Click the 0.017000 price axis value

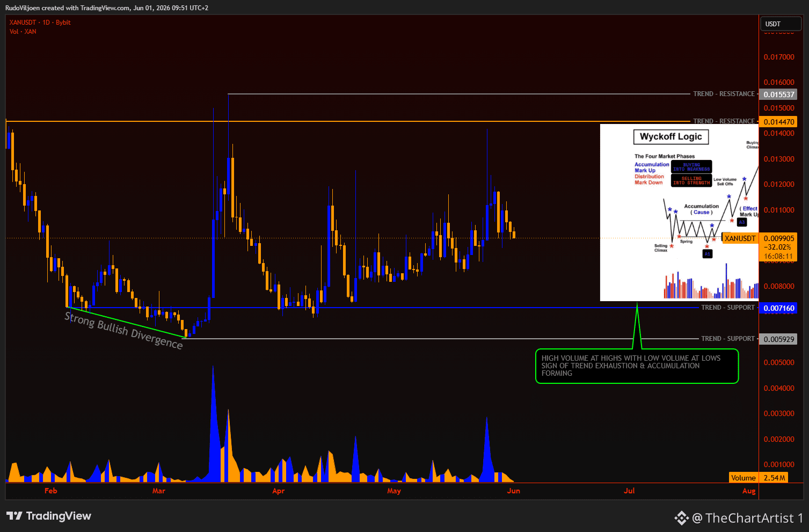click(779, 57)
